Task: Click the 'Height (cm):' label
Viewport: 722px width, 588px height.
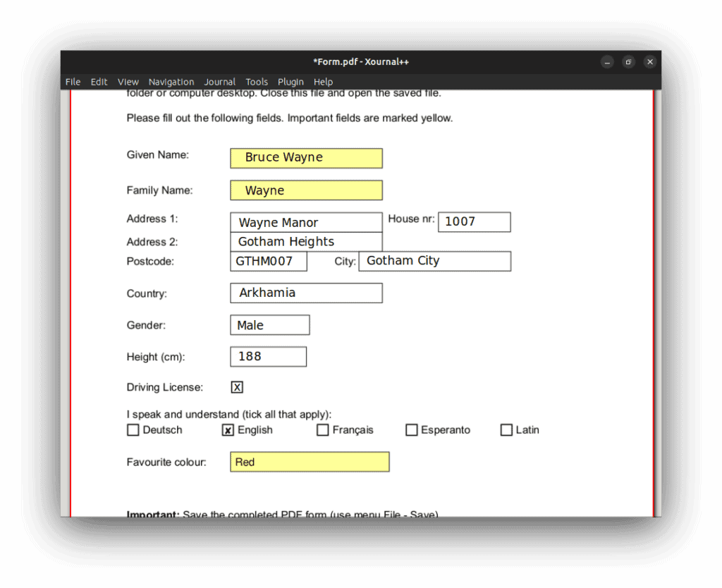Action: (x=156, y=357)
